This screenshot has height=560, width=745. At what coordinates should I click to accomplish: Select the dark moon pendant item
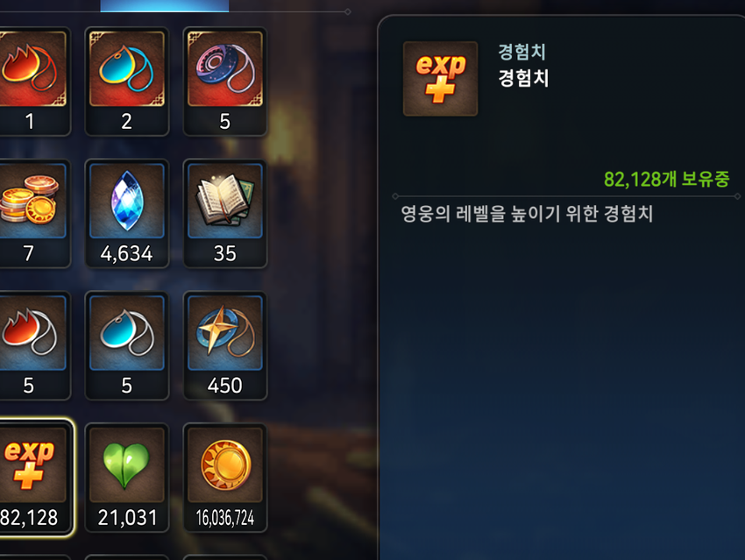click(225, 82)
